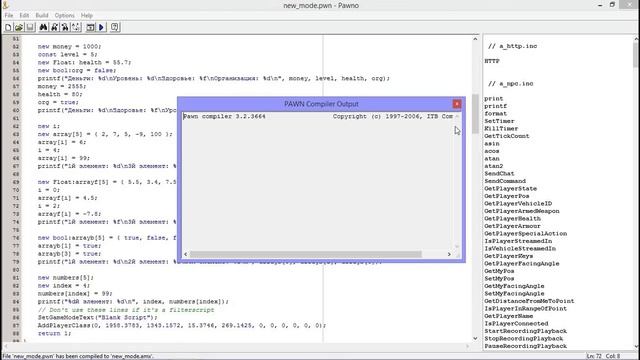
Task: Select 'GetPlayerFacingAngle' in the function list
Action: (522, 263)
